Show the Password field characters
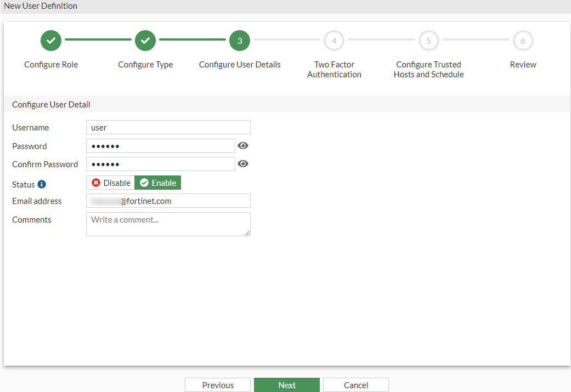571x392 pixels. coord(243,145)
